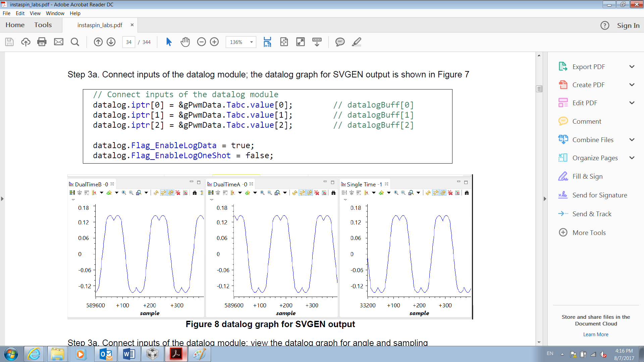This screenshot has height=362, width=644.
Task: Open the Find search bar
Action: pyautogui.click(x=75, y=42)
